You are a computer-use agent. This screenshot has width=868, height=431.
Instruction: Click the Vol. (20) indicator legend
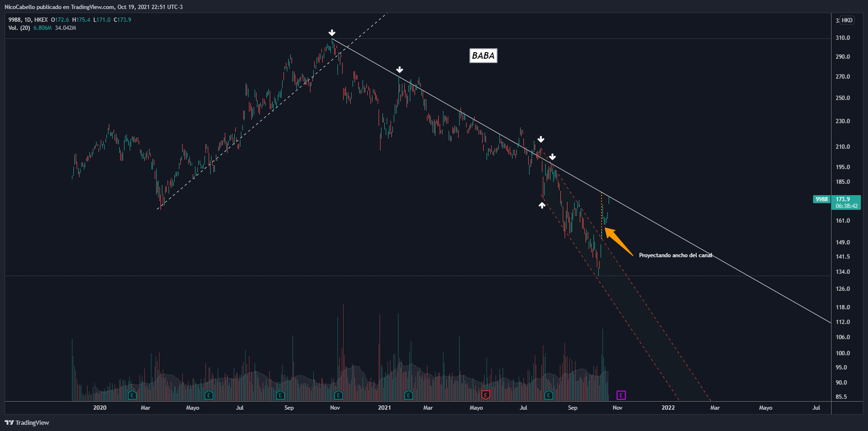pyautogui.click(x=19, y=28)
